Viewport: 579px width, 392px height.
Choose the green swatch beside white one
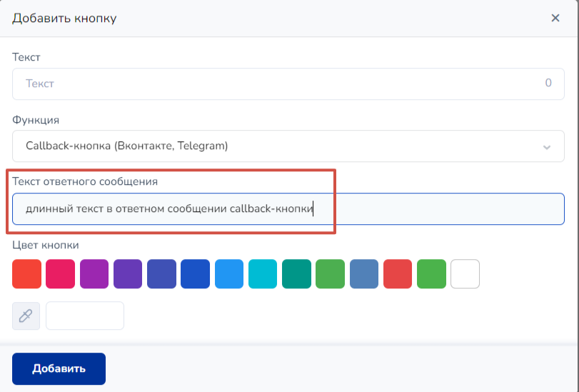tap(431, 273)
